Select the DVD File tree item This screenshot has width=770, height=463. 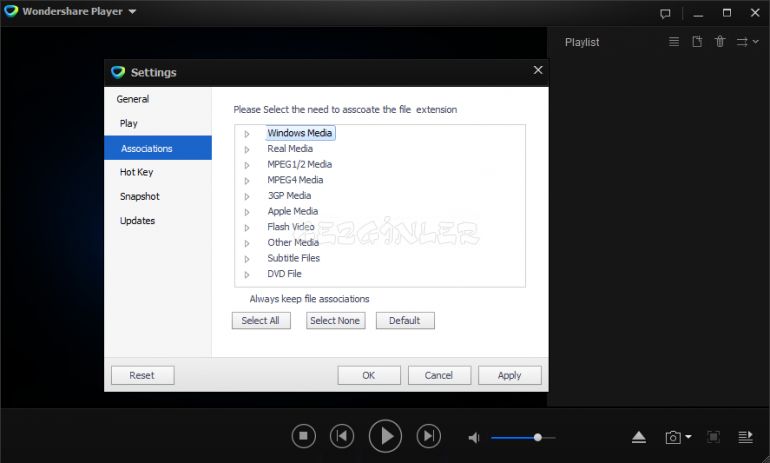284,273
